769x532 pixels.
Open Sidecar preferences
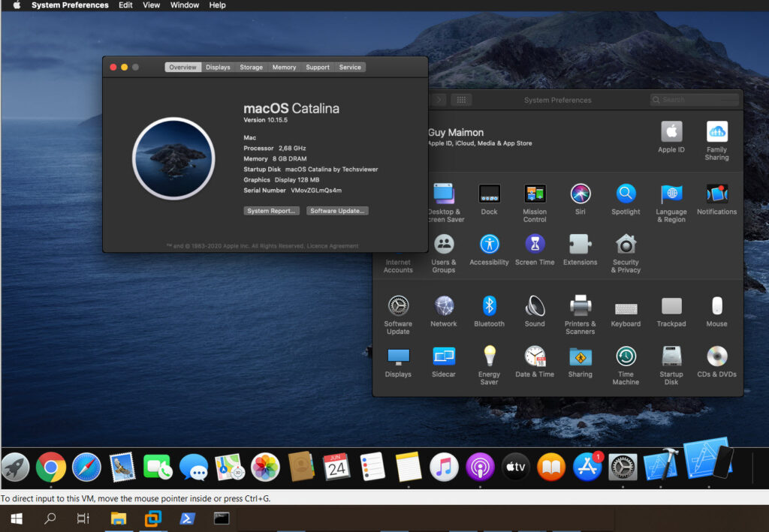tap(444, 362)
